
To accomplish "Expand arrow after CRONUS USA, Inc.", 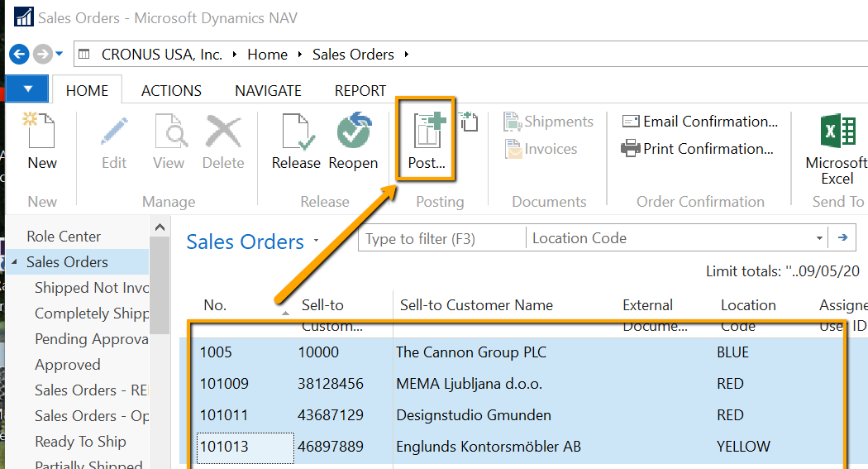I will (x=235, y=55).
